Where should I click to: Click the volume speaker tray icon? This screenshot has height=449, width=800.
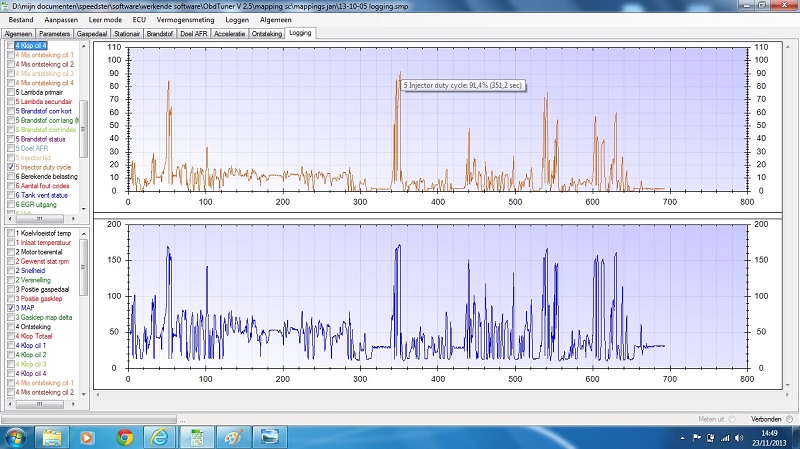pos(739,438)
